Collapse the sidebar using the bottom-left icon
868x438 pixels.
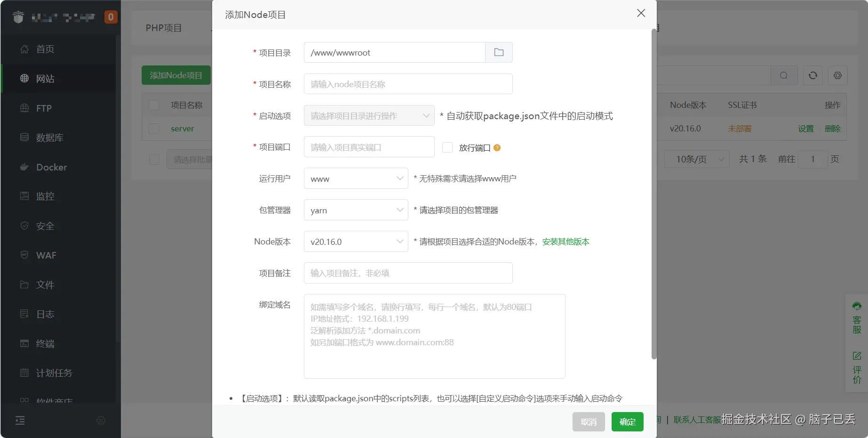click(20, 420)
